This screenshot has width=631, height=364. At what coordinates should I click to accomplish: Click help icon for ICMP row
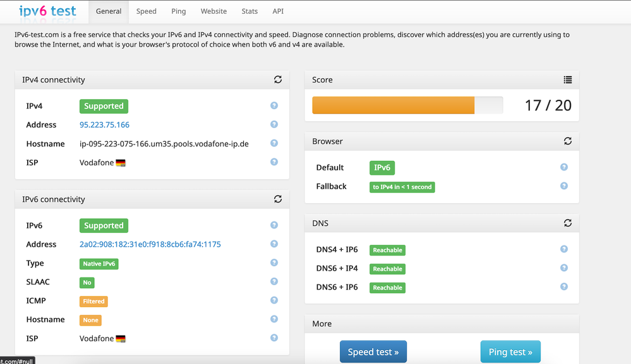pyautogui.click(x=274, y=300)
